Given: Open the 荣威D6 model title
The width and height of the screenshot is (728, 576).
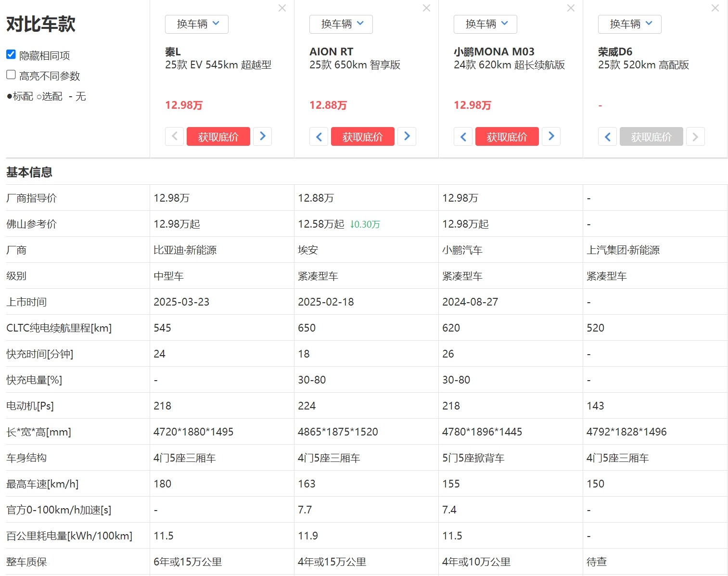Looking at the screenshot, I should point(615,51).
